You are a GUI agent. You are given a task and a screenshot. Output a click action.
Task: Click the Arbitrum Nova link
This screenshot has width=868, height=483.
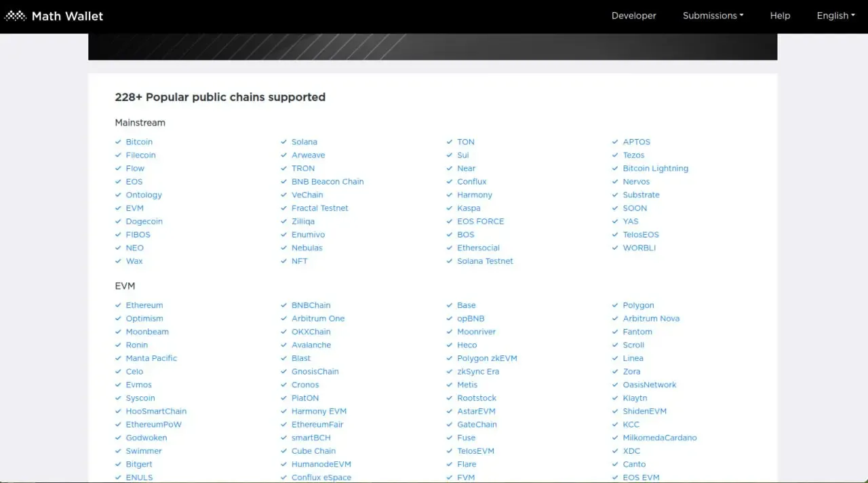651,318
